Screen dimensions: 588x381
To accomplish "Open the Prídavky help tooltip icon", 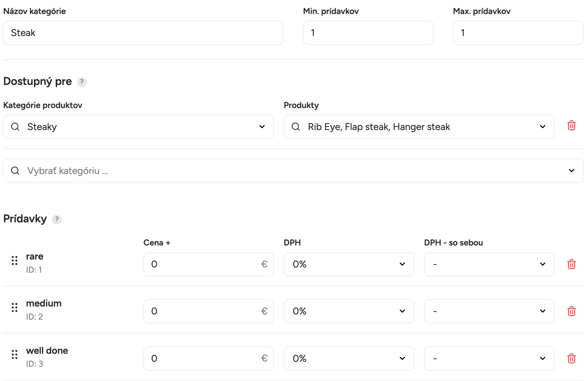I will [x=57, y=219].
